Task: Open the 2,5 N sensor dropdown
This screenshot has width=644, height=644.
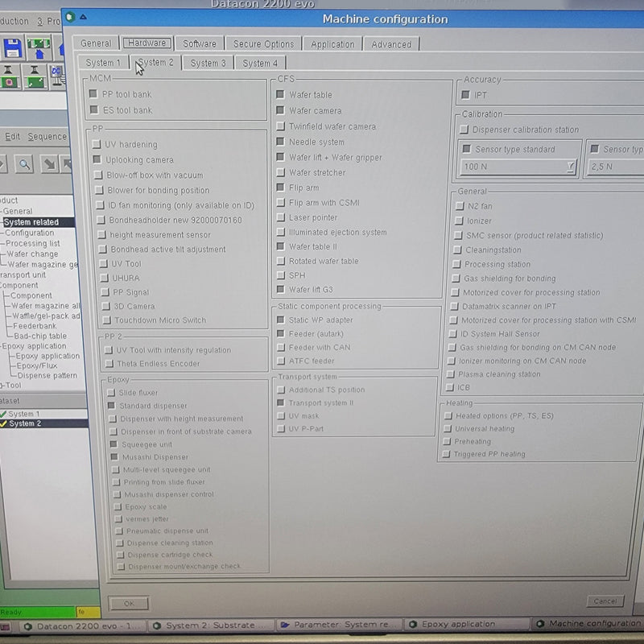Action: tap(615, 167)
